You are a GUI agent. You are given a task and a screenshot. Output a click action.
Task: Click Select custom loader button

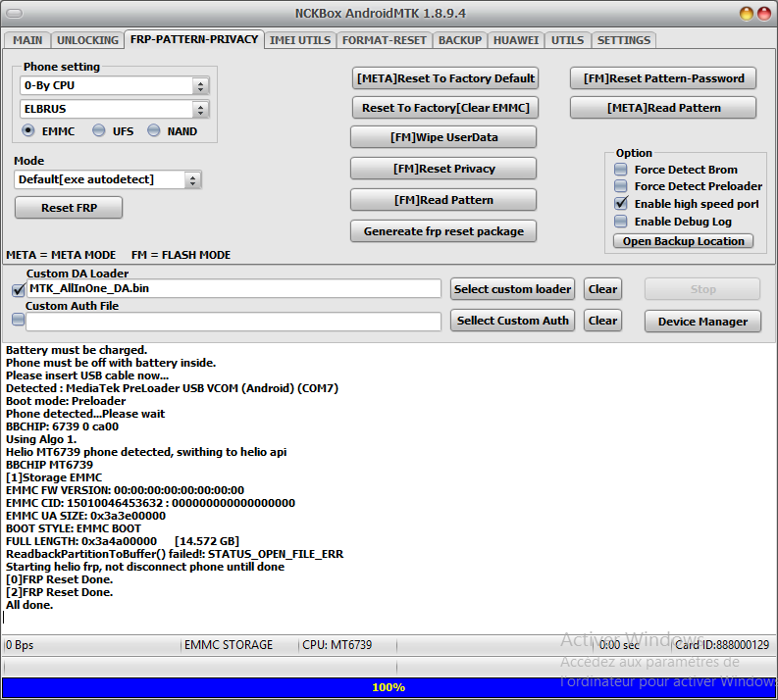pos(512,289)
